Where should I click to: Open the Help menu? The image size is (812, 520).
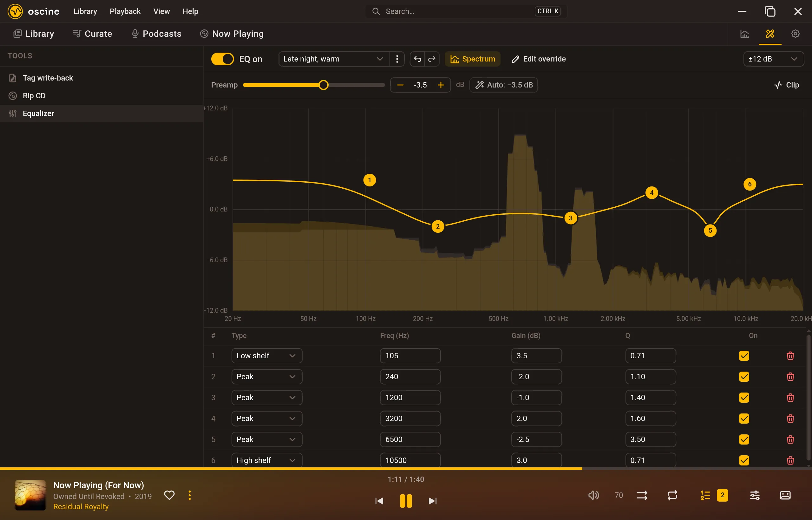pyautogui.click(x=190, y=11)
